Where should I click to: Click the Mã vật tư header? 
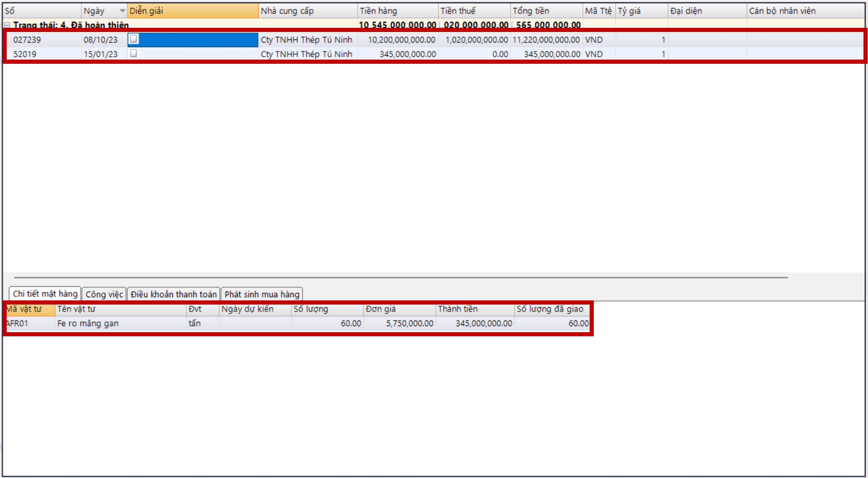pos(30,309)
